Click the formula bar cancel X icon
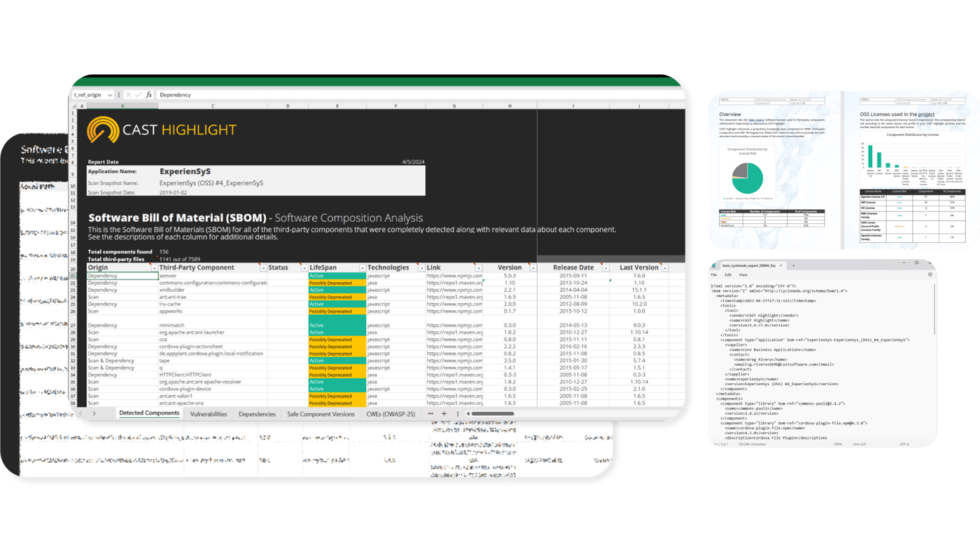This screenshot has height=551, width=980. pos(128,95)
